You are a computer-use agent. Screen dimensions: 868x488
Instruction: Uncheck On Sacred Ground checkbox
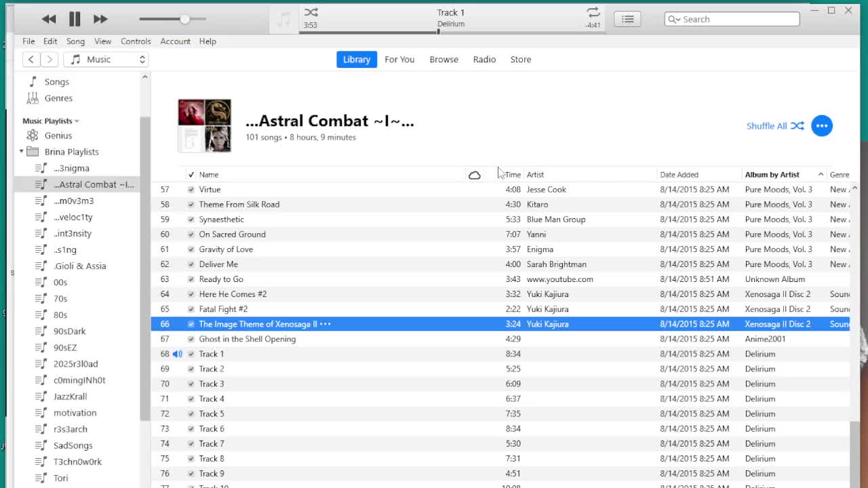(x=191, y=235)
